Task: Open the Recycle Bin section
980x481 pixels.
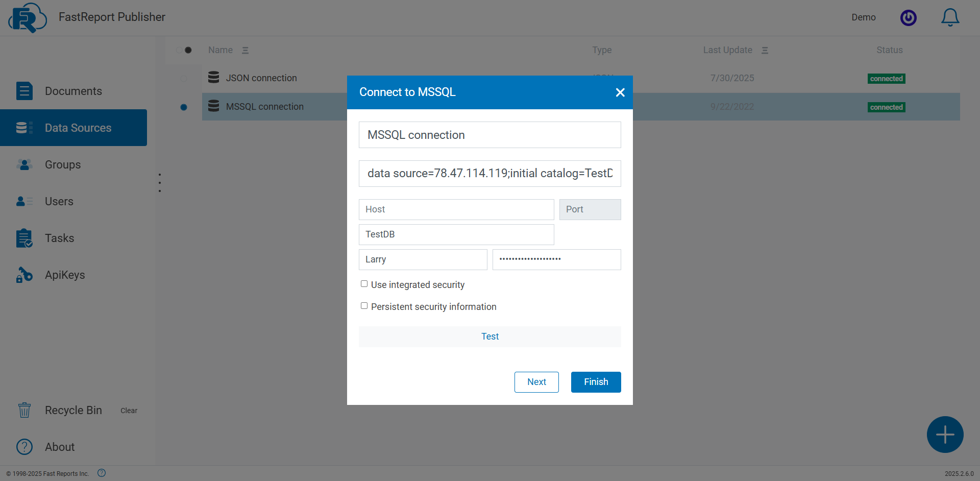Action: click(x=73, y=410)
